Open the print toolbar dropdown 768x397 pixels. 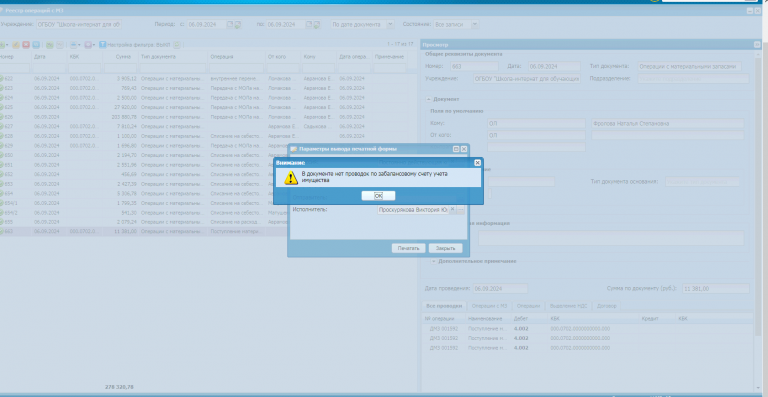(75, 45)
